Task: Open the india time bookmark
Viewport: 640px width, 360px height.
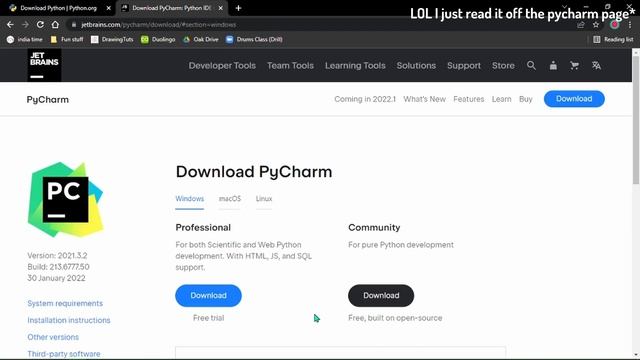Action: point(24,39)
